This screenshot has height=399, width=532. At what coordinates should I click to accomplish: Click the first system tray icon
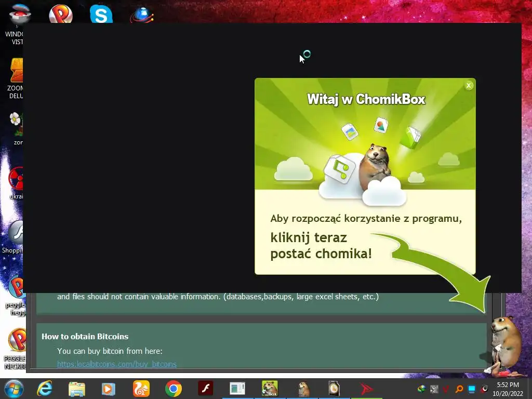pos(421,389)
